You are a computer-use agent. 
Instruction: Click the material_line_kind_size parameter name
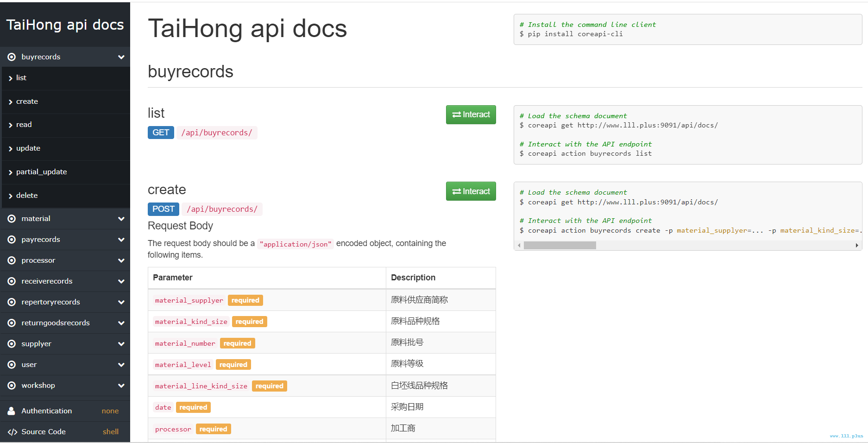pyautogui.click(x=201, y=386)
